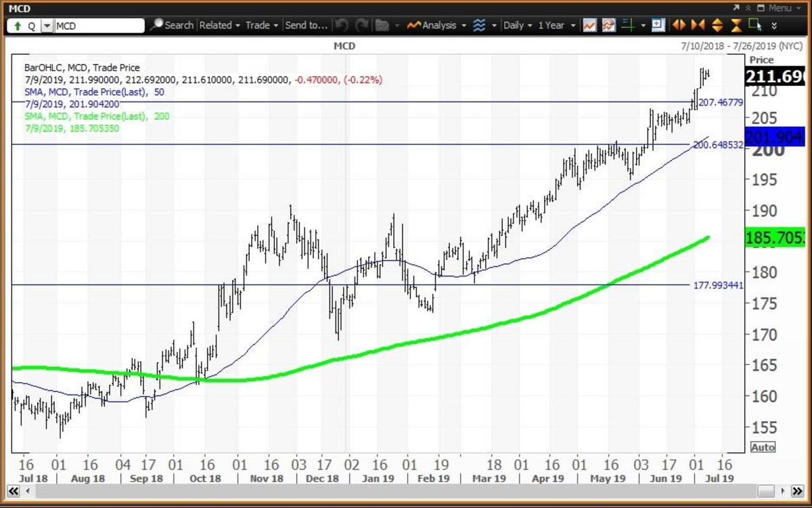Screen dimensions: 812x508
Task: Click the SMA 200 green legend label
Action: point(96,117)
